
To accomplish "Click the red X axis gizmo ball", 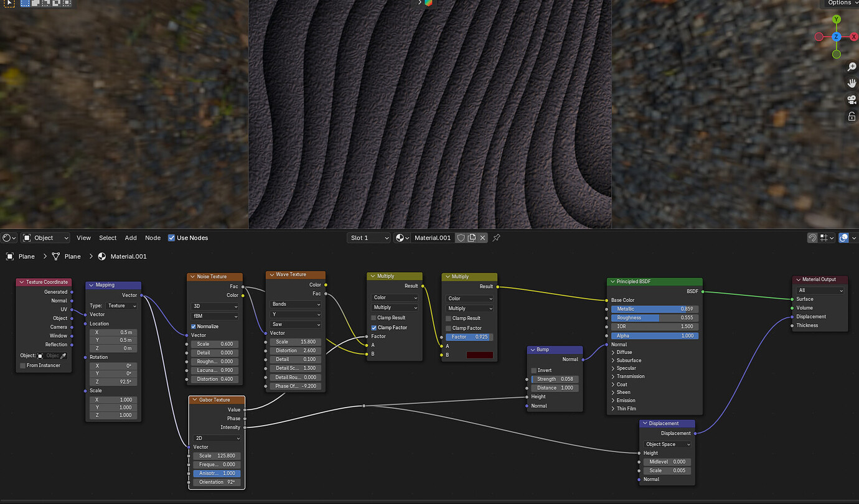I will click(x=854, y=37).
